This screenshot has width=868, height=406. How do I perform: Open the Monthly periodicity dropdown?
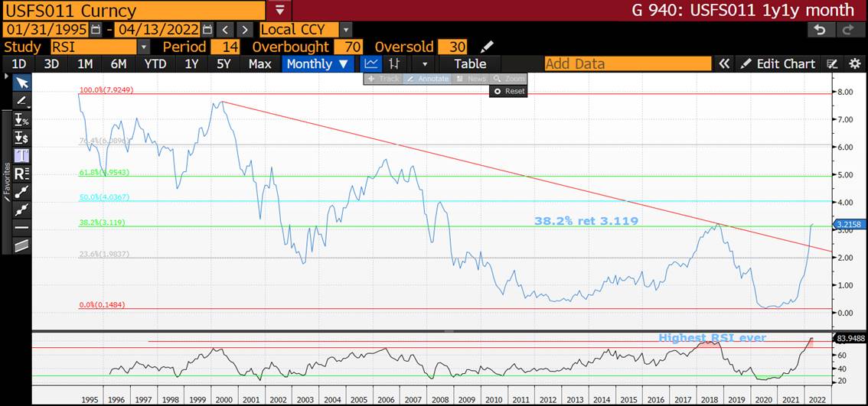pos(317,64)
